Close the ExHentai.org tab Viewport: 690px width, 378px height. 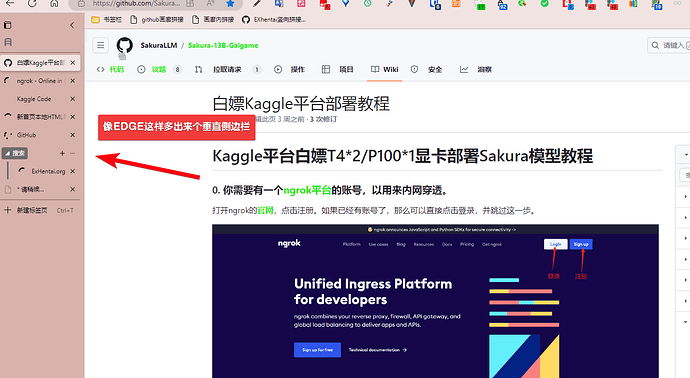[73, 171]
